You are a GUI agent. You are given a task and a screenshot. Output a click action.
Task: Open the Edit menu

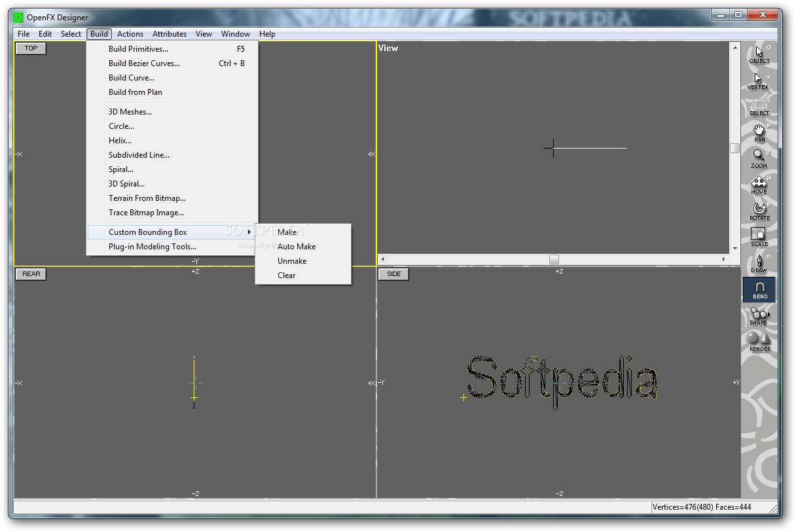45,34
